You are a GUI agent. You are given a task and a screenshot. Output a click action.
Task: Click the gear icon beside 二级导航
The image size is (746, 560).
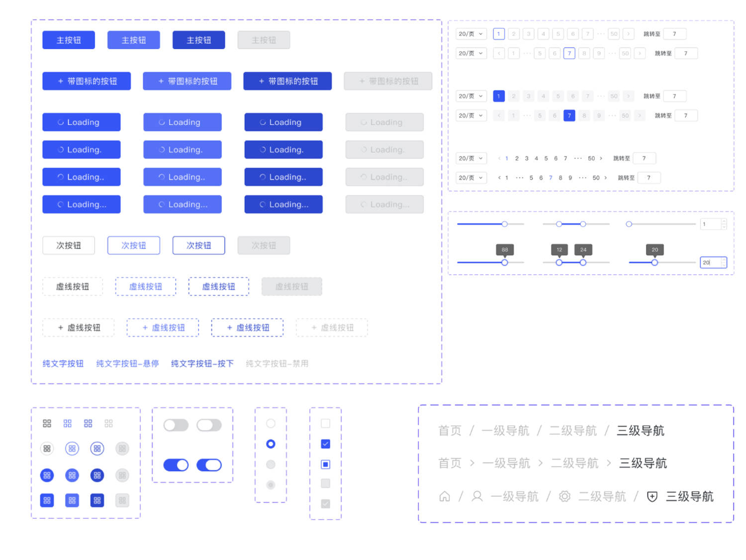564,496
